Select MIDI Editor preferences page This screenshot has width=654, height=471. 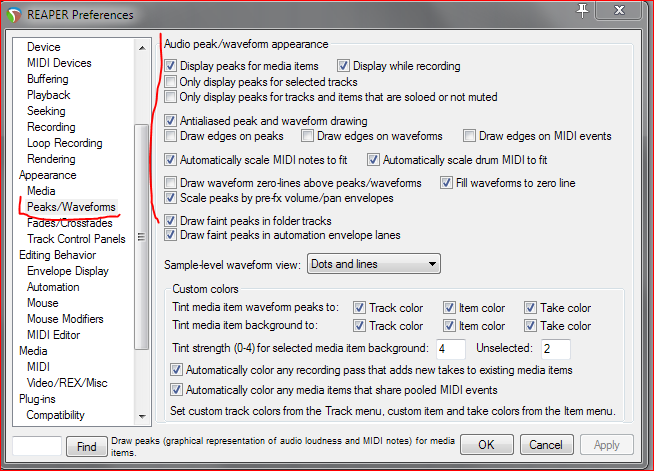(53, 335)
